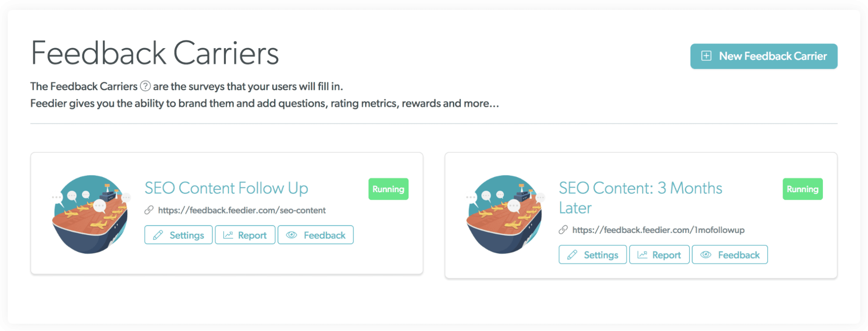Click the pencil icon in SEO Content: 3 Months Later Settings
The image size is (868, 331).
click(x=572, y=254)
